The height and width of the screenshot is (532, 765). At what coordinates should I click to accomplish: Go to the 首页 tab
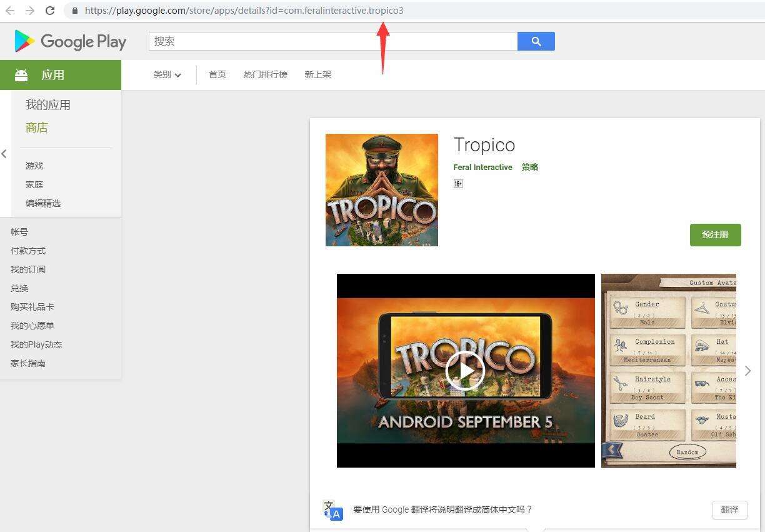pyautogui.click(x=217, y=74)
